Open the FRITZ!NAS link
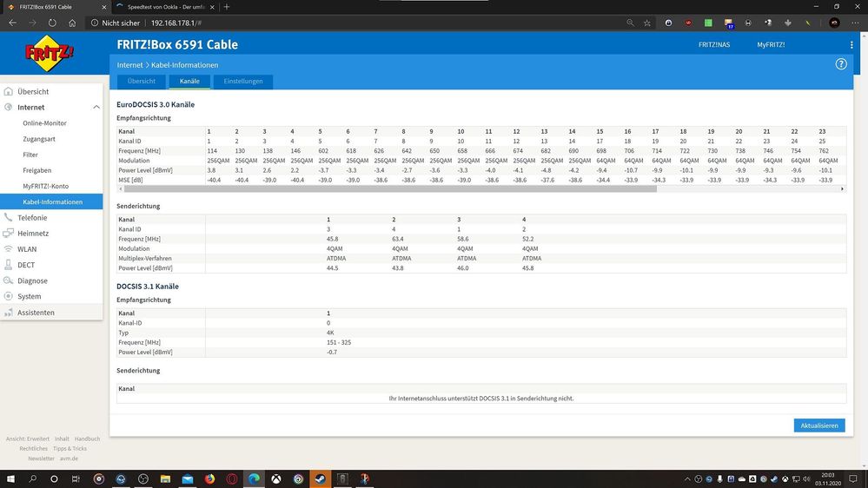Screen dimensions: 868x488 coord(714,45)
